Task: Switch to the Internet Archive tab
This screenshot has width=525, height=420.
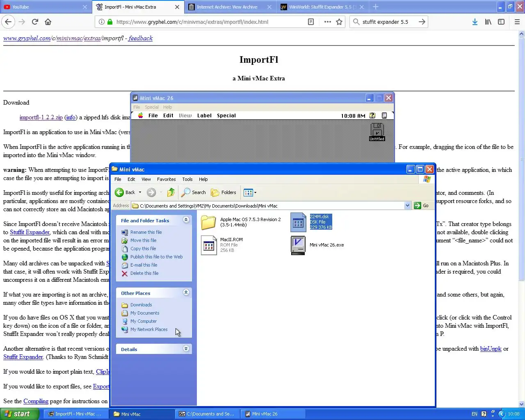Action: (231, 7)
